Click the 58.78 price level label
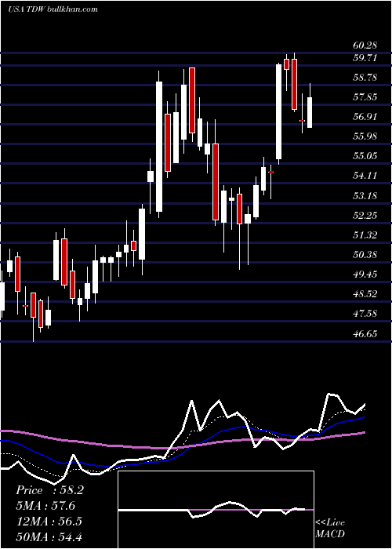The height and width of the screenshot is (549, 392). click(365, 78)
